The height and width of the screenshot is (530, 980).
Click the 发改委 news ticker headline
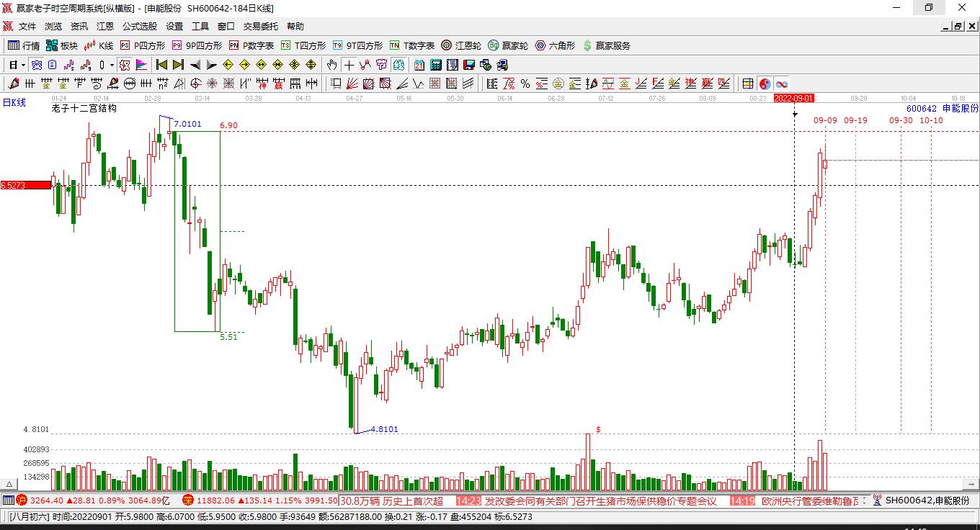600,500
